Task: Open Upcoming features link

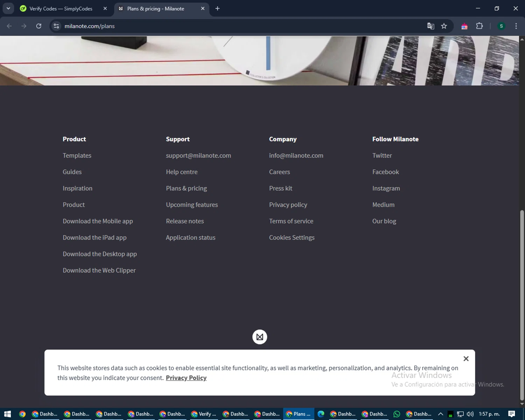Action: pyautogui.click(x=192, y=205)
